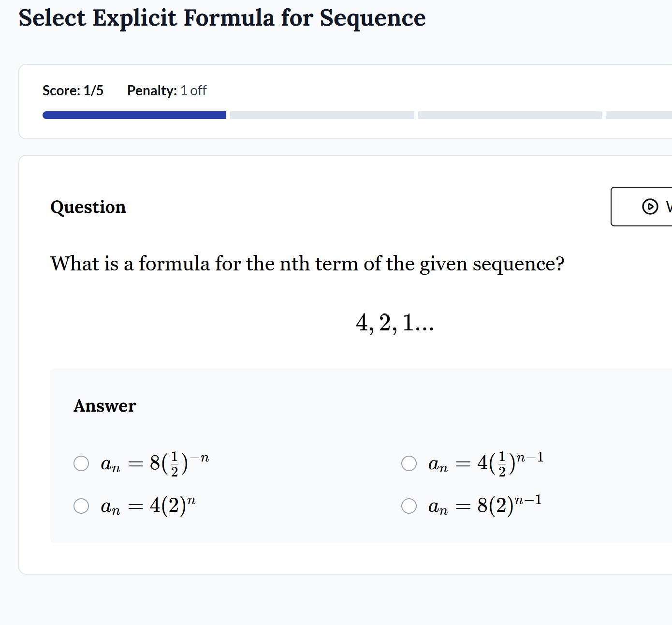Click the sequence 4, 2, 1...
The image size is (672, 625).
(x=395, y=323)
